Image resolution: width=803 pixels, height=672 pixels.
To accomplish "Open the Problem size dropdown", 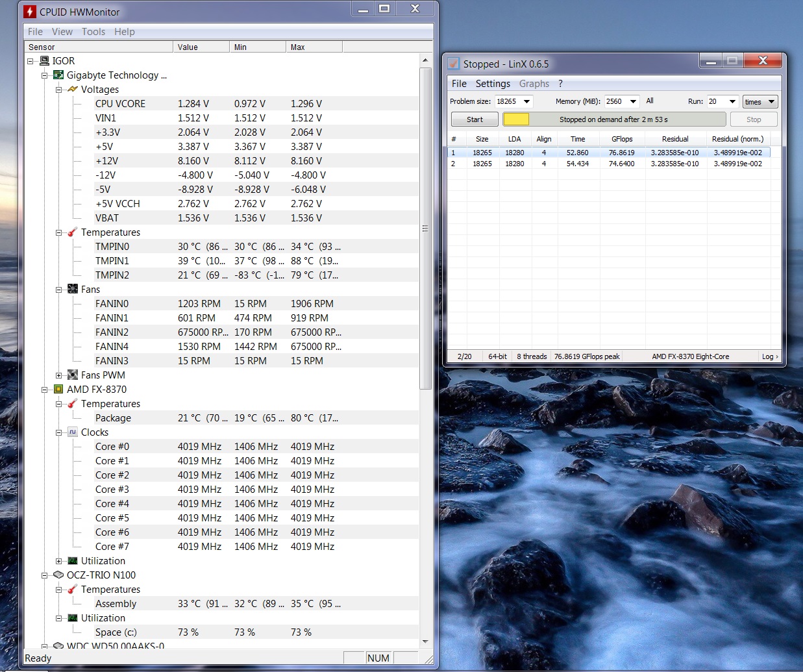I will [x=526, y=101].
